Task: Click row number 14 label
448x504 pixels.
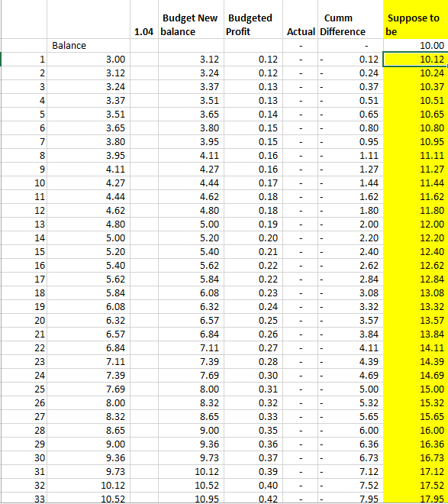Action: point(24,238)
